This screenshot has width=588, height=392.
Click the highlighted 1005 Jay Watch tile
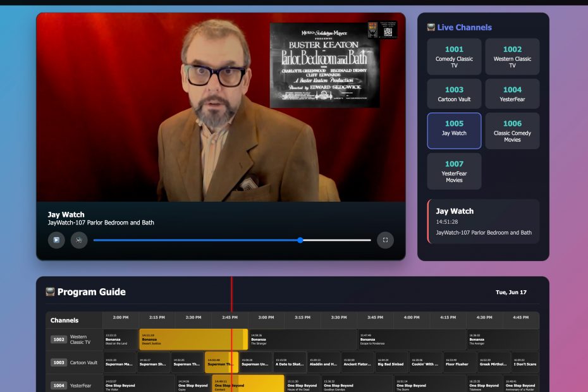(454, 131)
